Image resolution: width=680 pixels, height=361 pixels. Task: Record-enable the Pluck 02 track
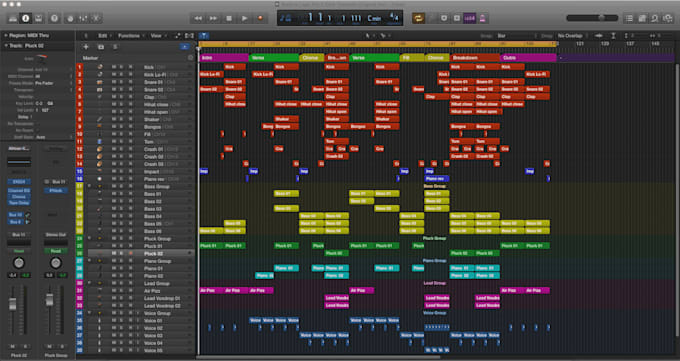(x=131, y=253)
